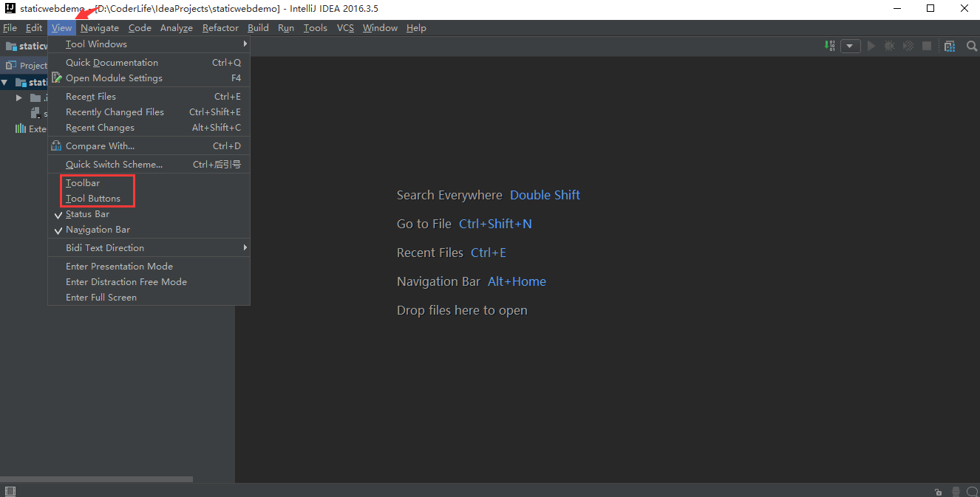Image resolution: width=980 pixels, height=497 pixels.
Task: Click the tool window quick-access icon in status bar
Action: (10, 491)
